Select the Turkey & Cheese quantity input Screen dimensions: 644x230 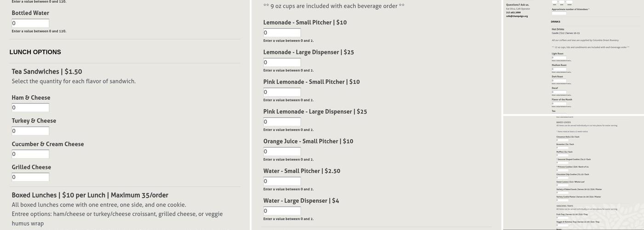[x=30, y=131]
